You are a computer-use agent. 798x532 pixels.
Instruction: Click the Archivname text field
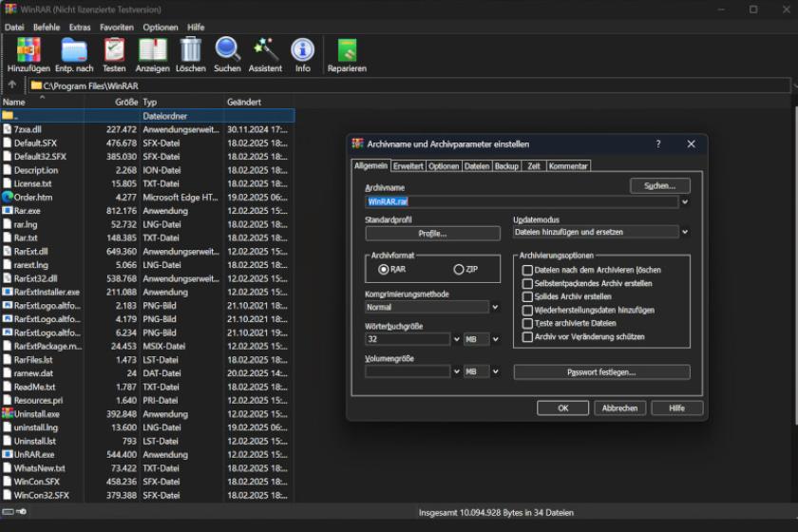tap(522, 201)
